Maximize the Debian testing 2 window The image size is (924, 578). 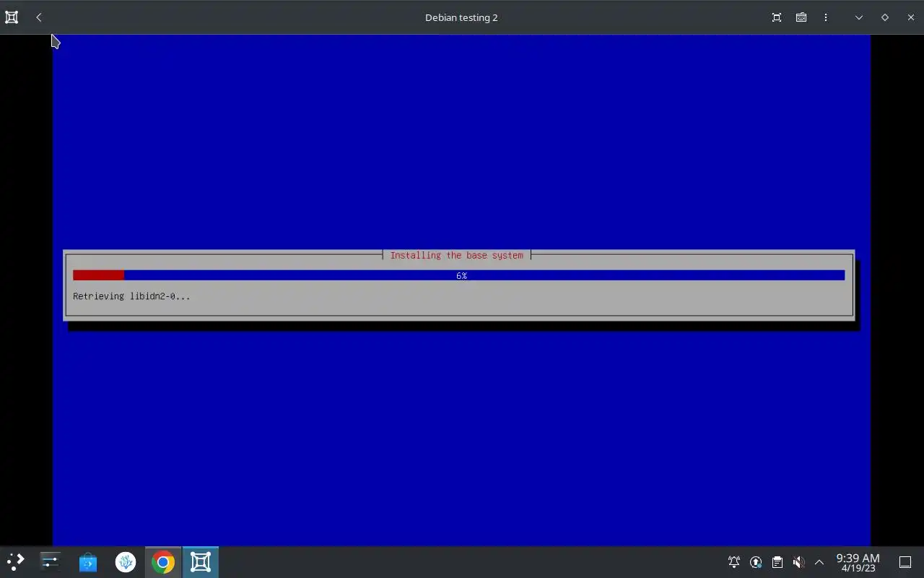pyautogui.click(x=885, y=17)
